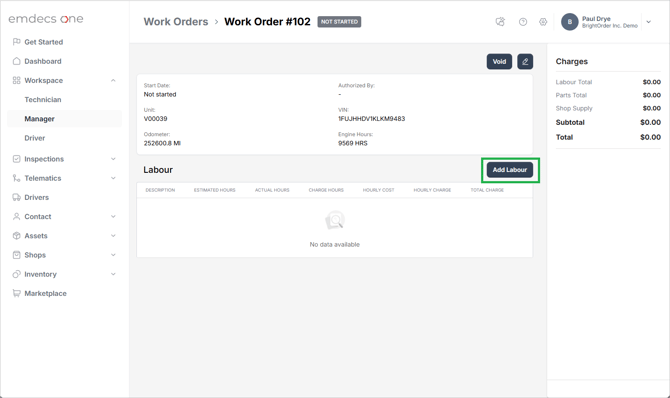The width and height of the screenshot is (670, 398).
Task: Click the Get Started flag icon
Action: 16,42
